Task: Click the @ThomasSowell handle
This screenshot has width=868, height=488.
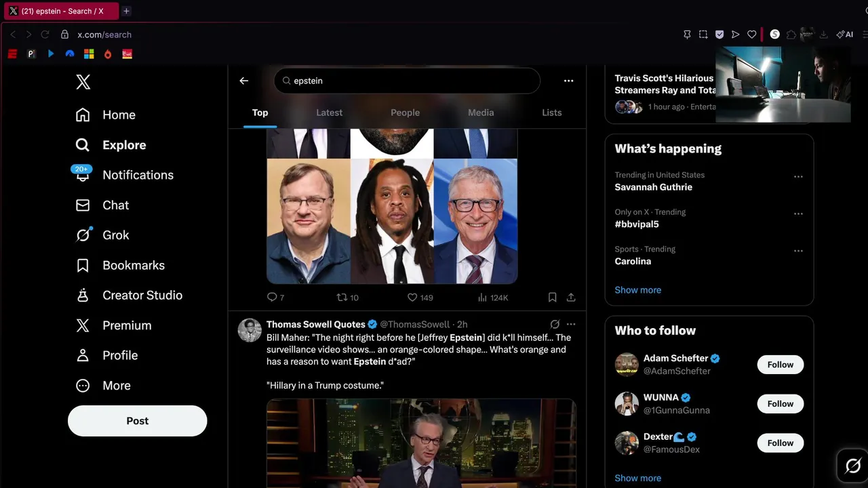Action: 414,324
